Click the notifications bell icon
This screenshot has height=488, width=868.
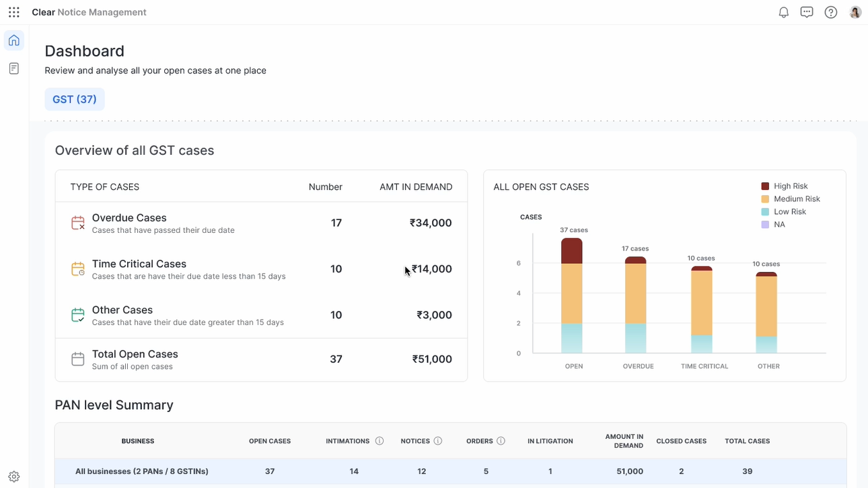tap(783, 12)
